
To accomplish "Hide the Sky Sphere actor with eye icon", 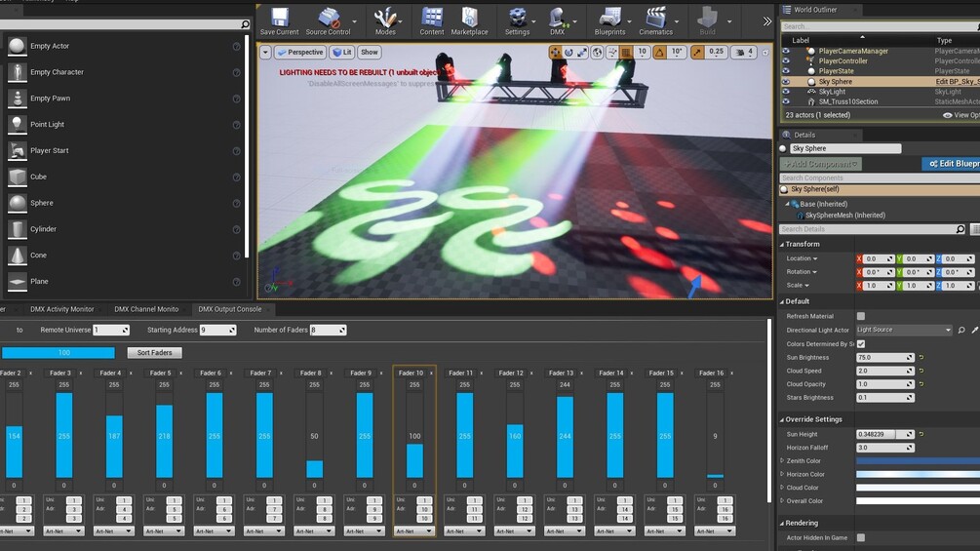I will [786, 81].
